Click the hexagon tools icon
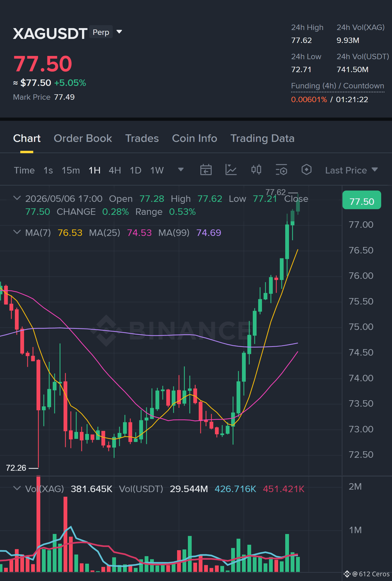Viewport: 392px width, 581px height. point(307,170)
